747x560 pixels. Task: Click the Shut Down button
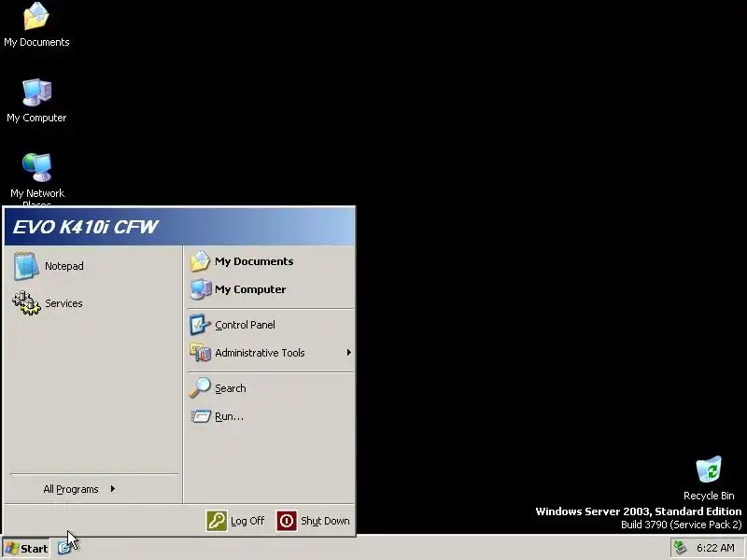click(x=313, y=521)
